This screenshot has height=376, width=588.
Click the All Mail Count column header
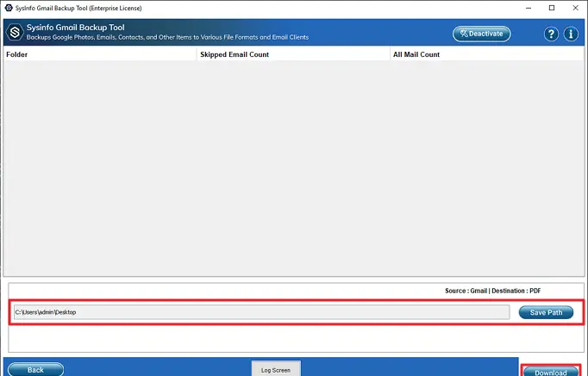(x=487, y=54)
